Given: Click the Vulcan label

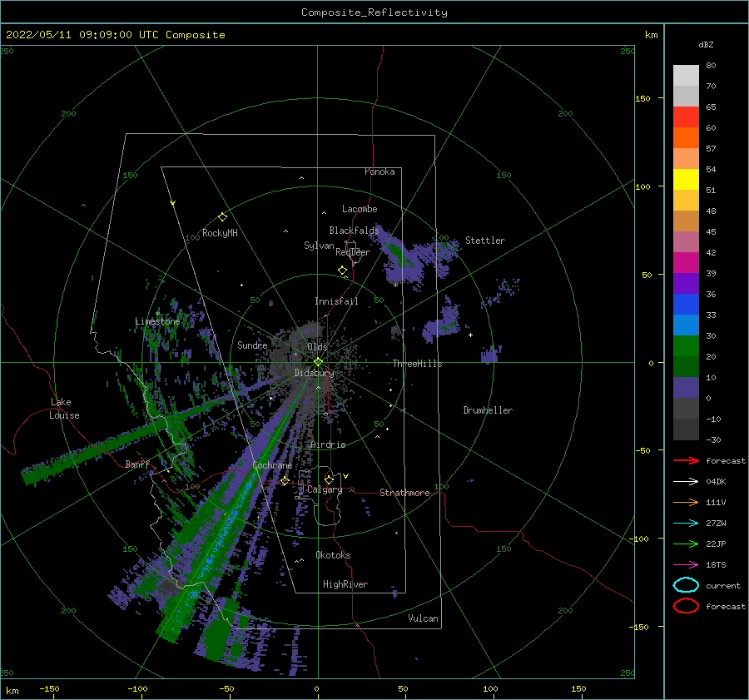Looking at the screenshot, I should point(424,618).
